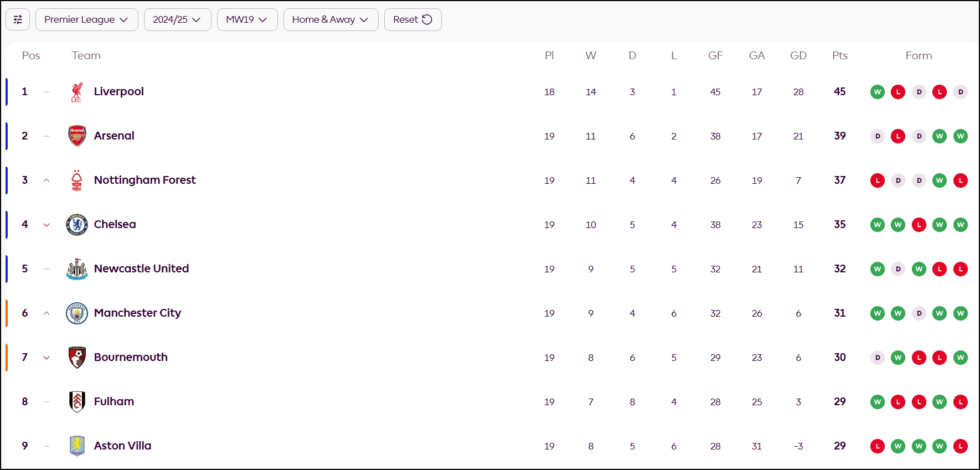Viewport: 980px width, 470px height.
Task: Click the Liverpool club crest
Action: [x=77, y=92]
